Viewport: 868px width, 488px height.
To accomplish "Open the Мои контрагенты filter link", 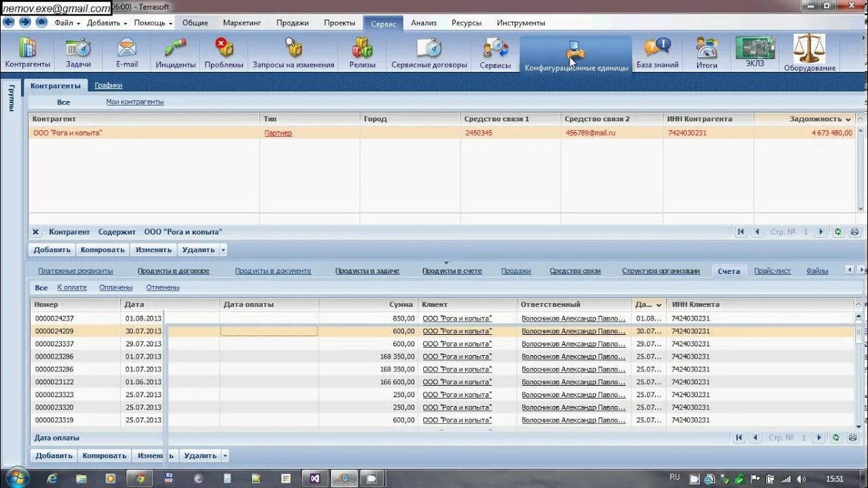I will click(135, 102).
